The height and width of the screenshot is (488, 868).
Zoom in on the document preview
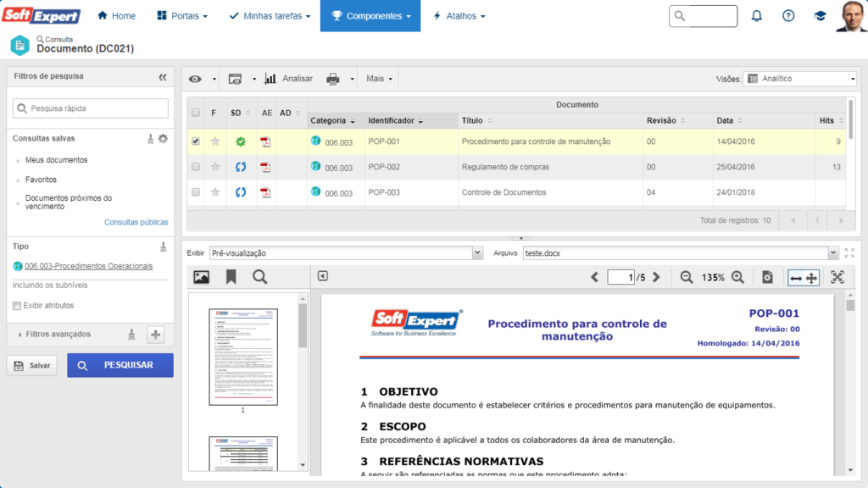tap(737, 277)
